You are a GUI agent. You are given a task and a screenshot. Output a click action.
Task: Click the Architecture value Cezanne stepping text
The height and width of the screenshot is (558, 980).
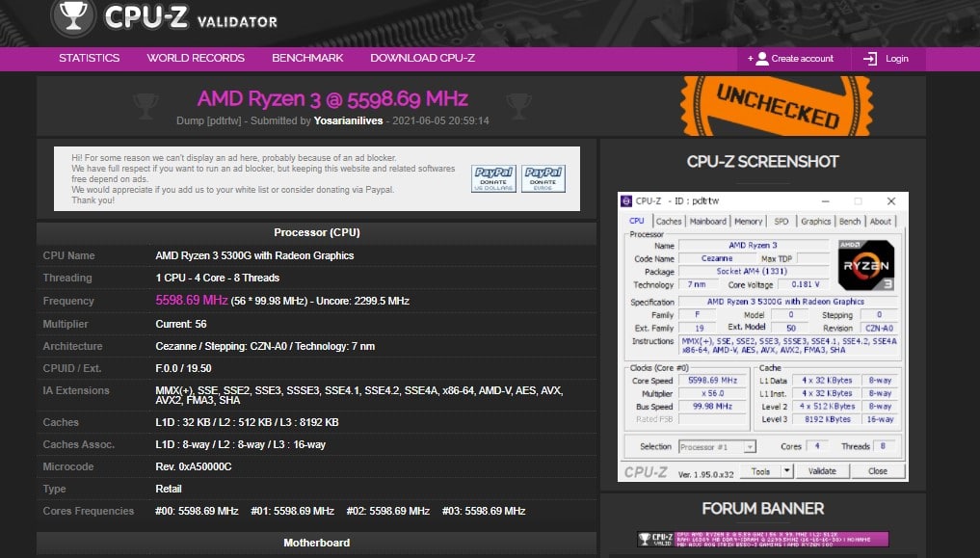(265, 346)
